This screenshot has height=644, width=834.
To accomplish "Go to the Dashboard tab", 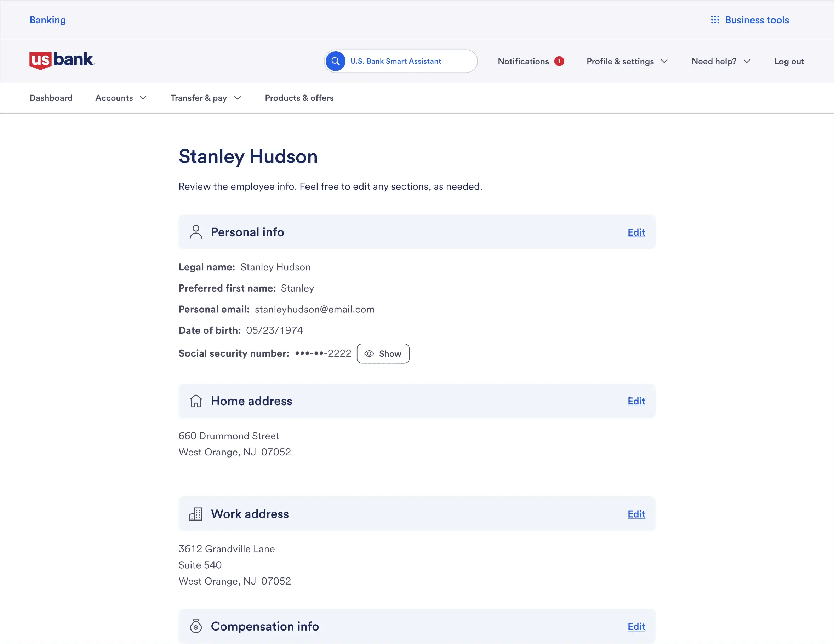I will click(x=51, y=98).
